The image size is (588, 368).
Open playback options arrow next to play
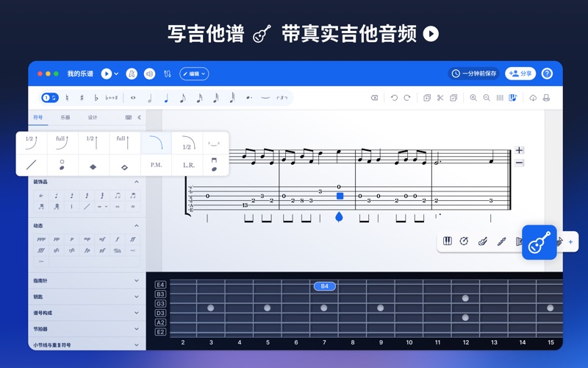[116, 74]
